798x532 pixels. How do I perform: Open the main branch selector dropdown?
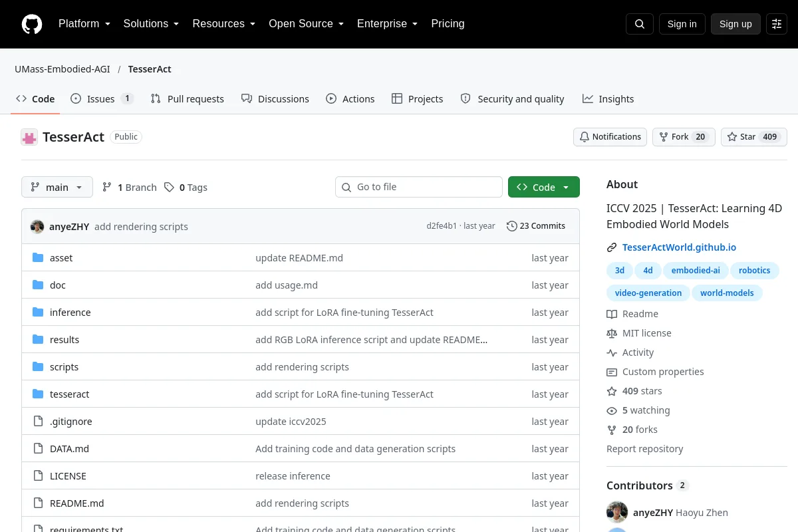pos(57,188)
